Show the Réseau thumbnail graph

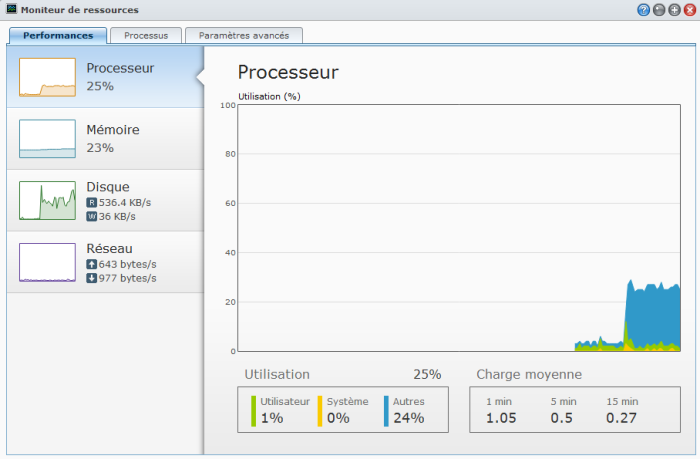[x=47, y=263]
